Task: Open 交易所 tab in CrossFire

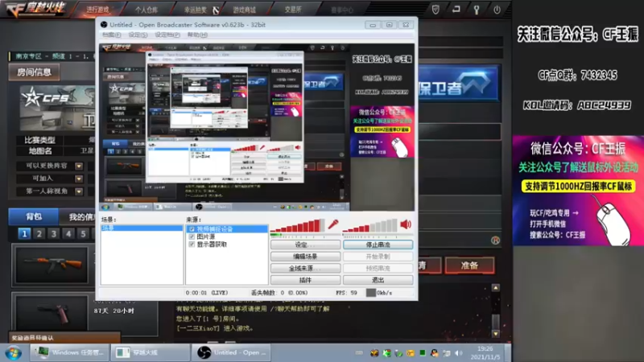Action: tap(293, 10)
